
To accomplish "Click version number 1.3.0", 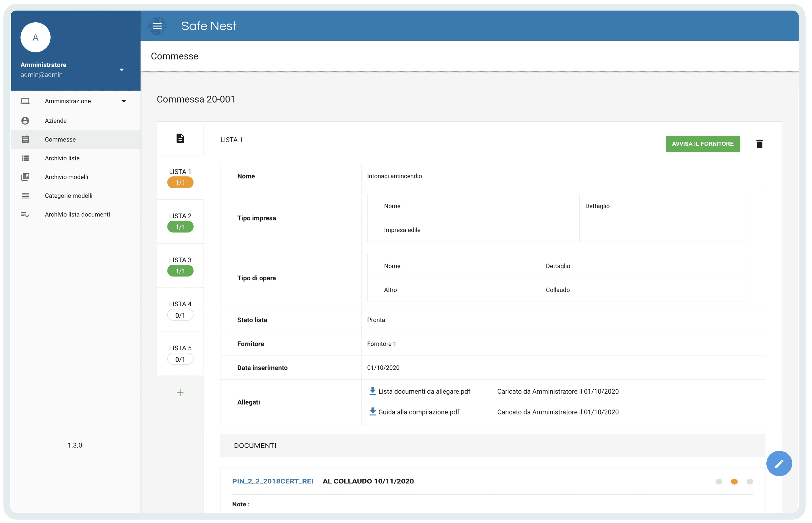I will click(x=75, y=445).
